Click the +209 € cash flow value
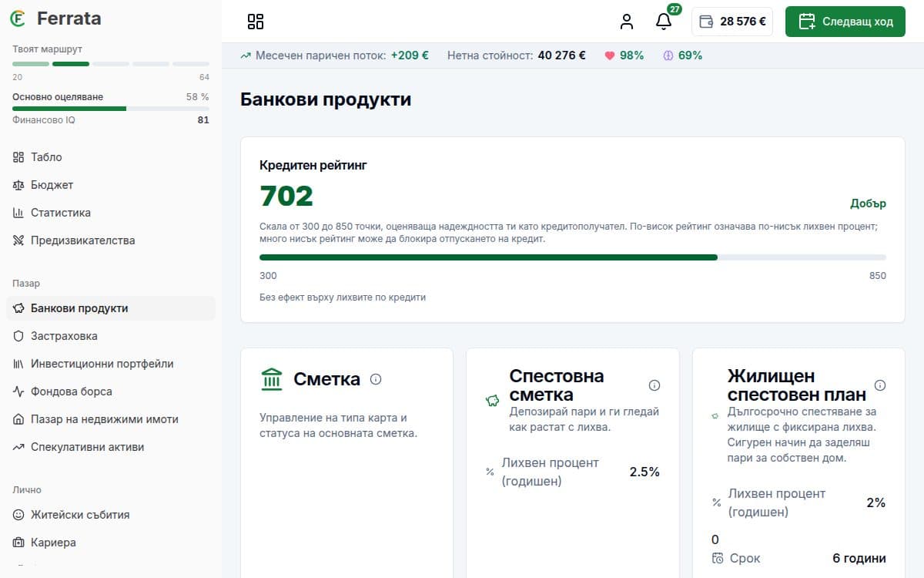 [x=410, y=55]
